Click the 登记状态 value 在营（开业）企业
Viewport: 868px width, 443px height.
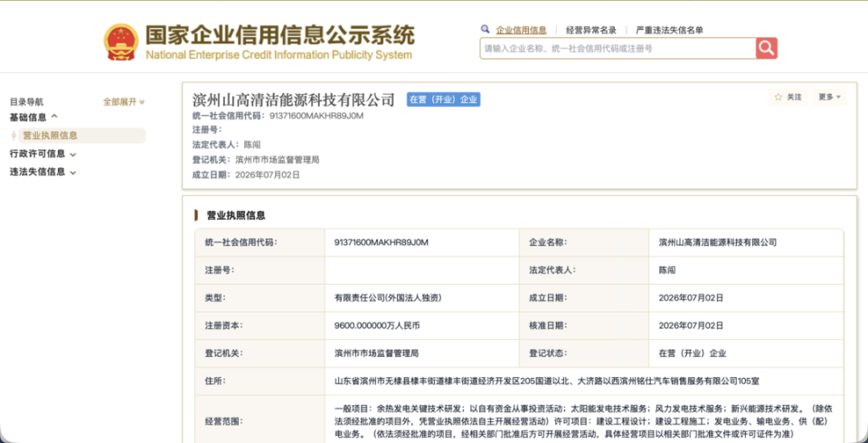692,353
